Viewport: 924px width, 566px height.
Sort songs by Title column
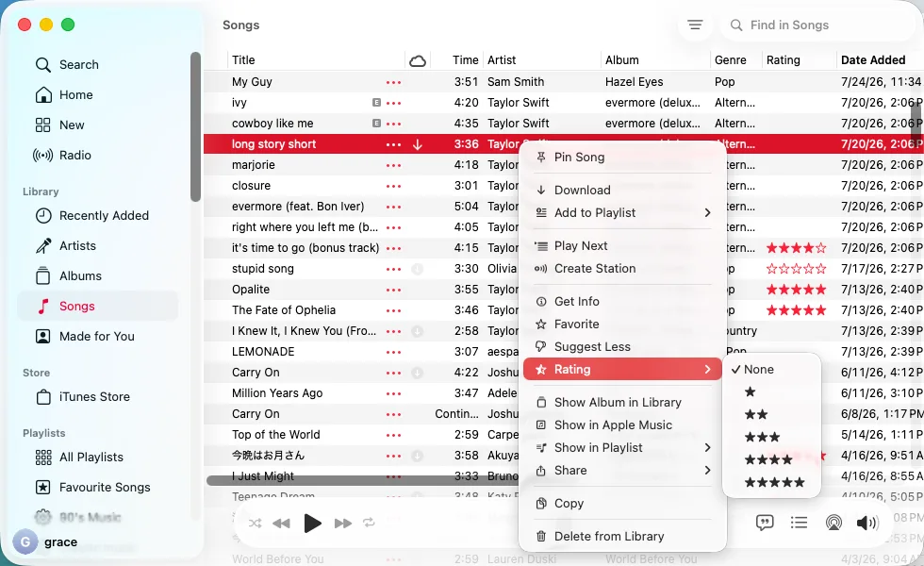243,60
